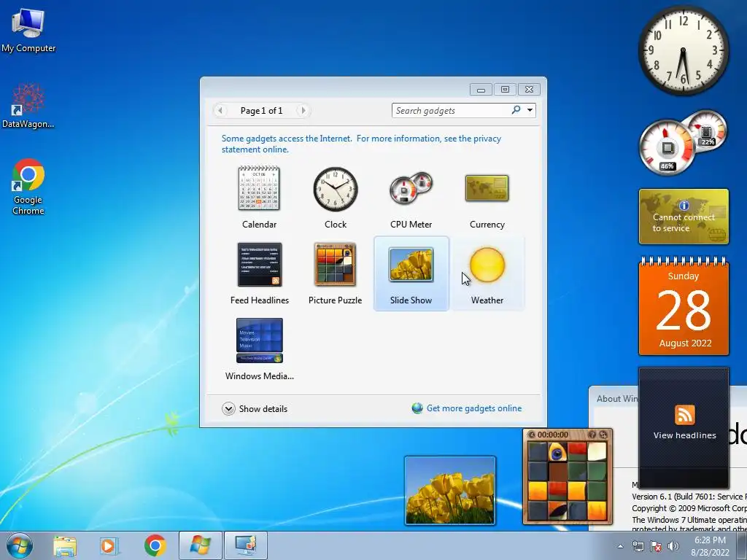Show the picture puzzle hint question mark
The height and width of the screenshot is (560, 747).
pos(592,435)
